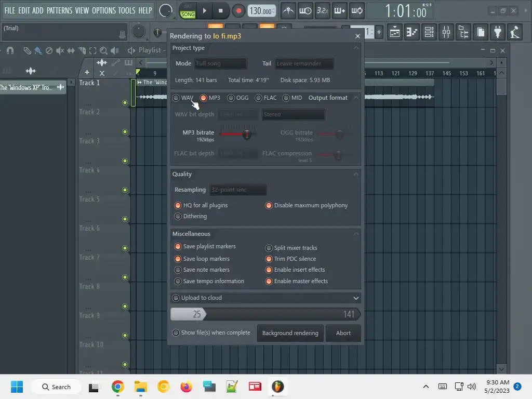This screenshot has width=532, height=399.
Task: Collapse the Miscellaneous section
Action: tap(356, 234)
